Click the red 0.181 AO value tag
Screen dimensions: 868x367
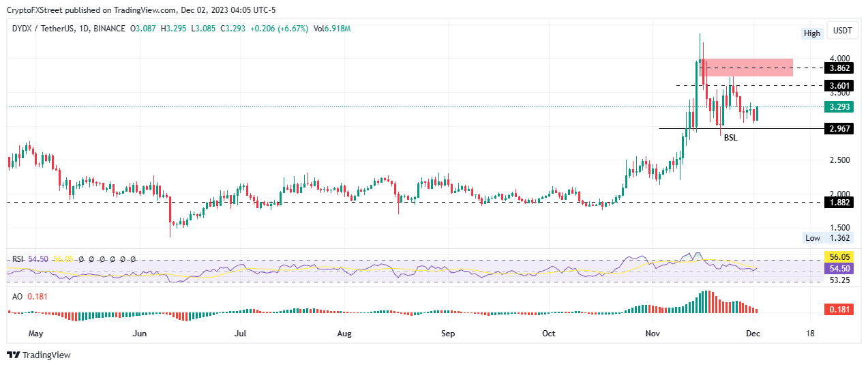838,310
